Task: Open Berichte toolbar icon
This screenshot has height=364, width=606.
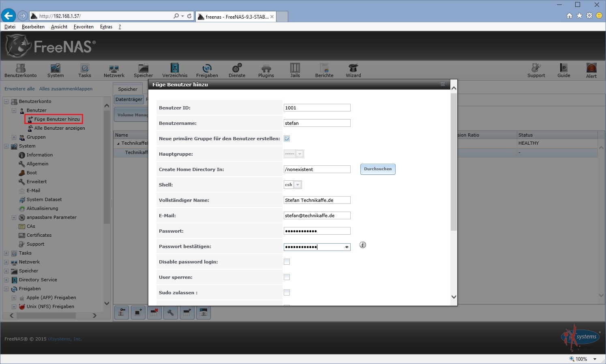Action: pos(324,70)
